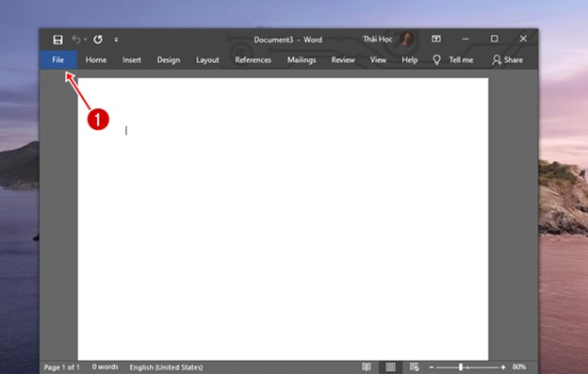Close the Word window
This screenshot has width=588, height=374.
point(523,39)
